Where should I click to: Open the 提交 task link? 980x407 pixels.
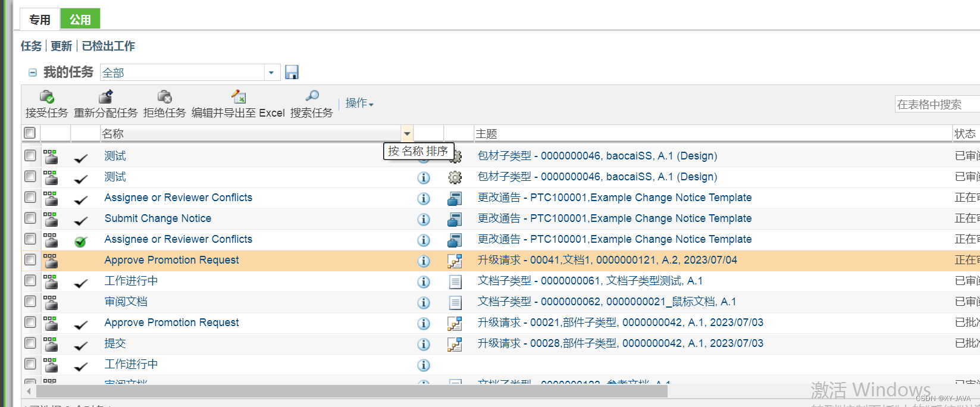click(x=115, y=343)
